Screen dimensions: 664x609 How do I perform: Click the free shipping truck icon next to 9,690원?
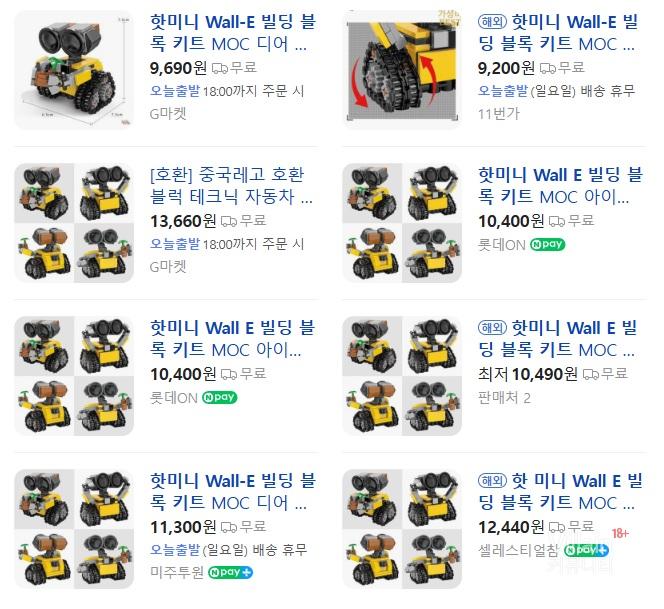point(220,68)
